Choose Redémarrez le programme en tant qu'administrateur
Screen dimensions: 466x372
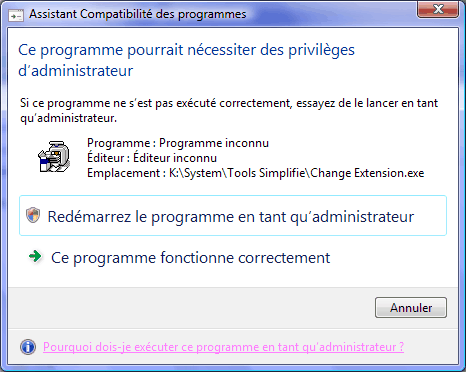(x=233, y=216)
